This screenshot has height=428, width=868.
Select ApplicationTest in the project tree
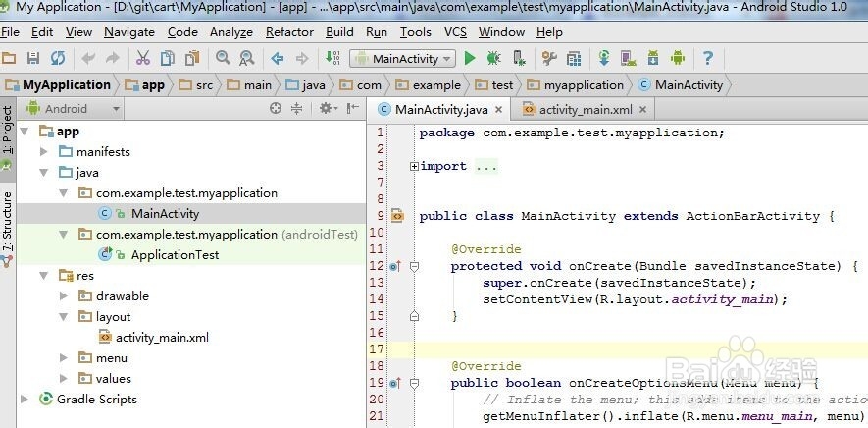point(175,255)
